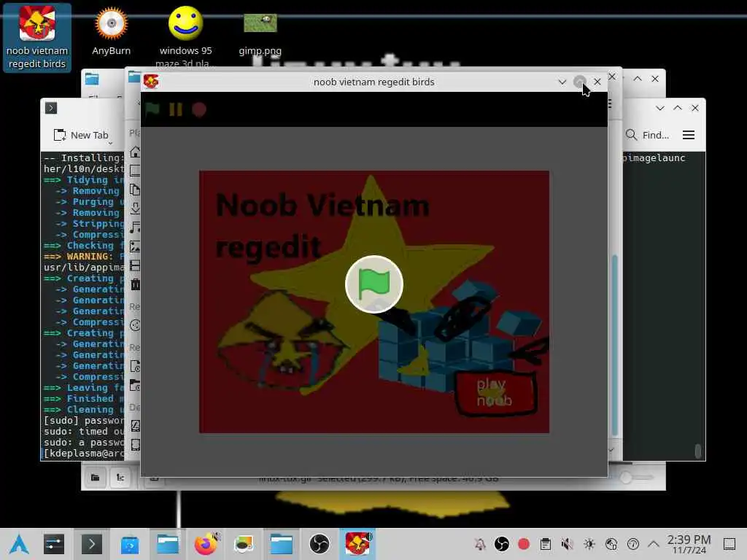Click the folder button in the file manager bottom bar
The image size is (747, 560).
coord(96,478)
